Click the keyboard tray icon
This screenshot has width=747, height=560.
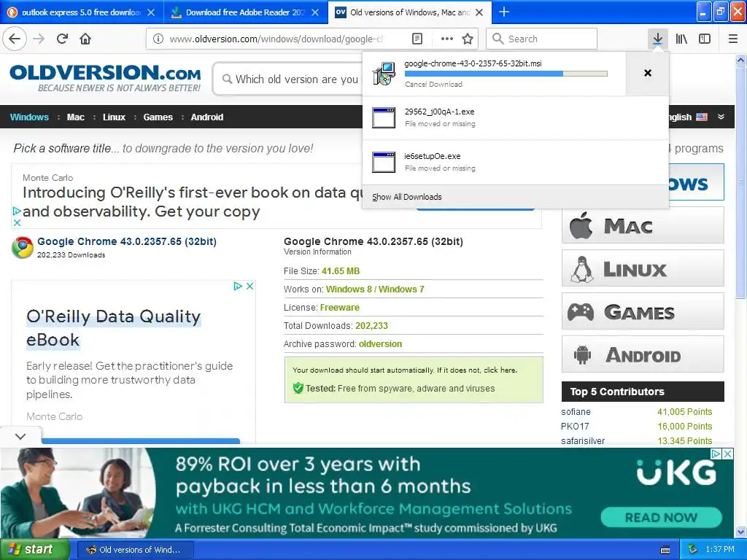click(x=665, y=550)
